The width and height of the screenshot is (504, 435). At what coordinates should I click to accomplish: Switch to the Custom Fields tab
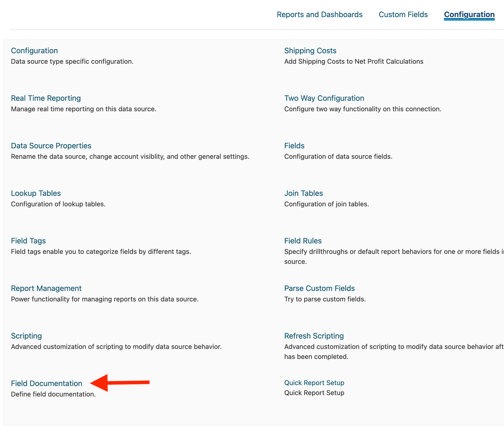click(x=403, y=14)
